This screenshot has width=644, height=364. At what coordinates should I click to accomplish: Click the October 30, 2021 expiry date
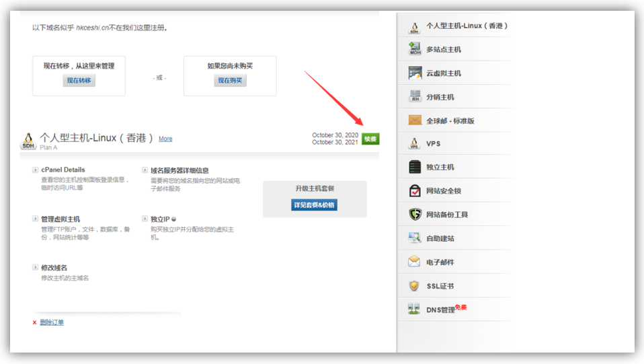[335, 142]
